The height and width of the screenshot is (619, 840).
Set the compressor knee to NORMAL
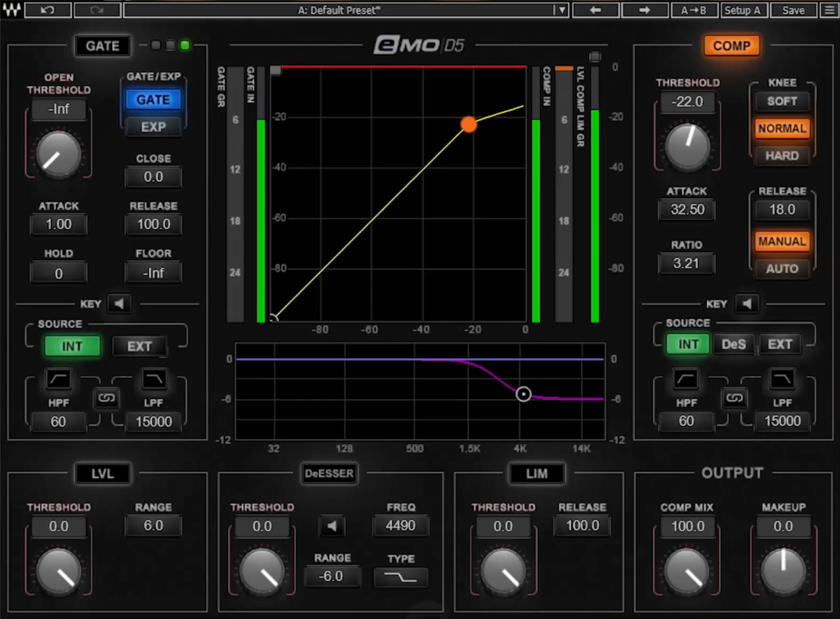(782, 129)
